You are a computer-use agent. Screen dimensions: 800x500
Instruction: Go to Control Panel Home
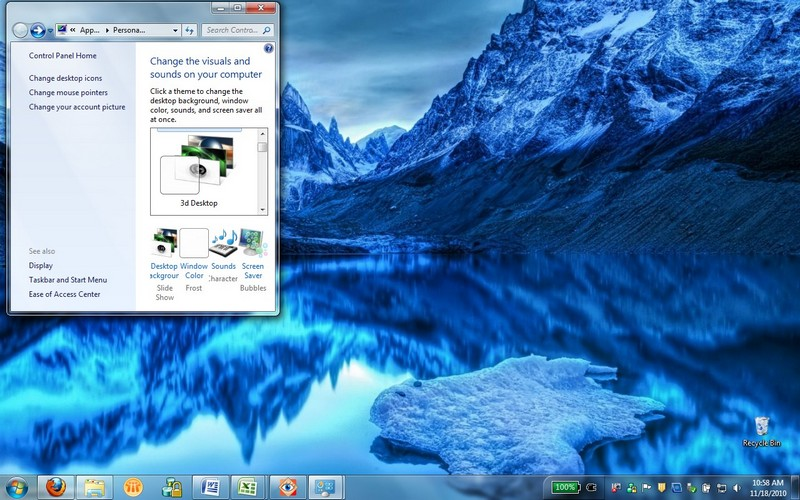tap(62, 56)
